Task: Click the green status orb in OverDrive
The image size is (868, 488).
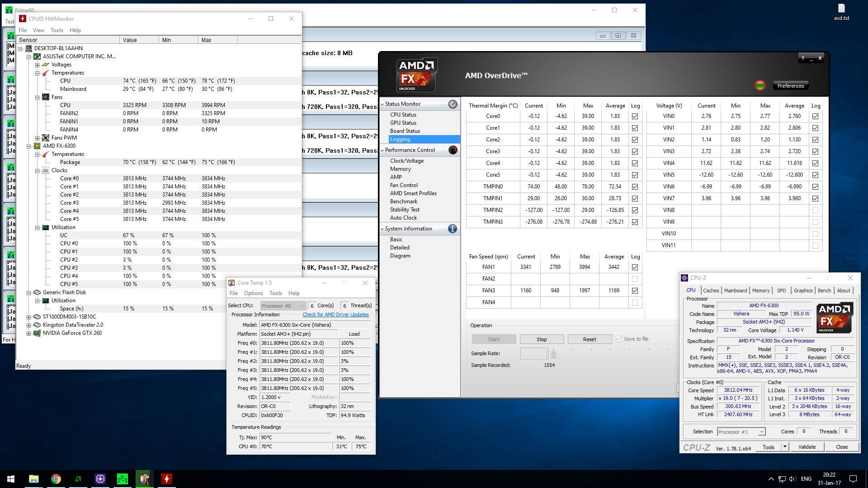Action: coord(760,85)
